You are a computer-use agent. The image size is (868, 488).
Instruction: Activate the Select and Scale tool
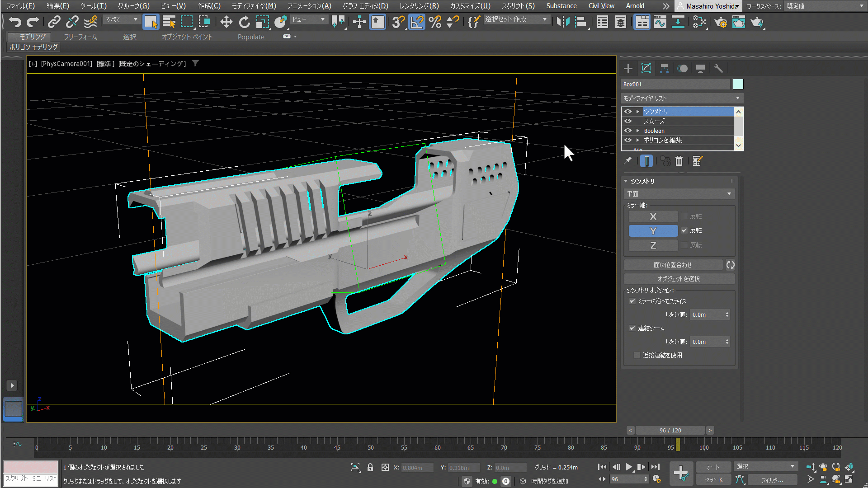[262, 22]
